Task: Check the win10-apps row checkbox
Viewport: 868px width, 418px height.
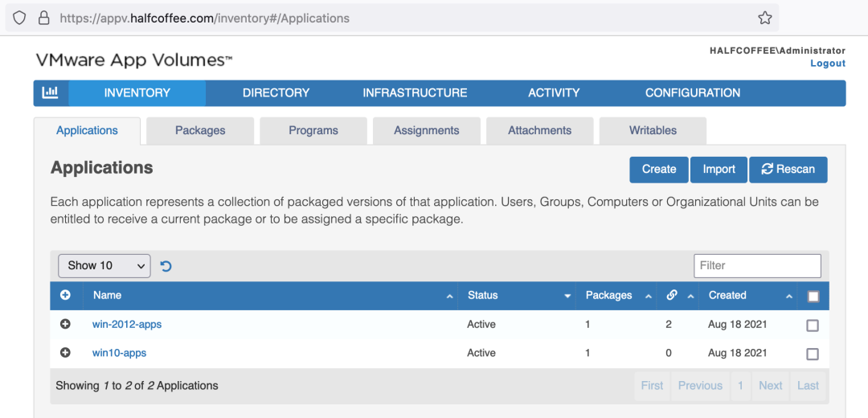Action: [813, 354]
